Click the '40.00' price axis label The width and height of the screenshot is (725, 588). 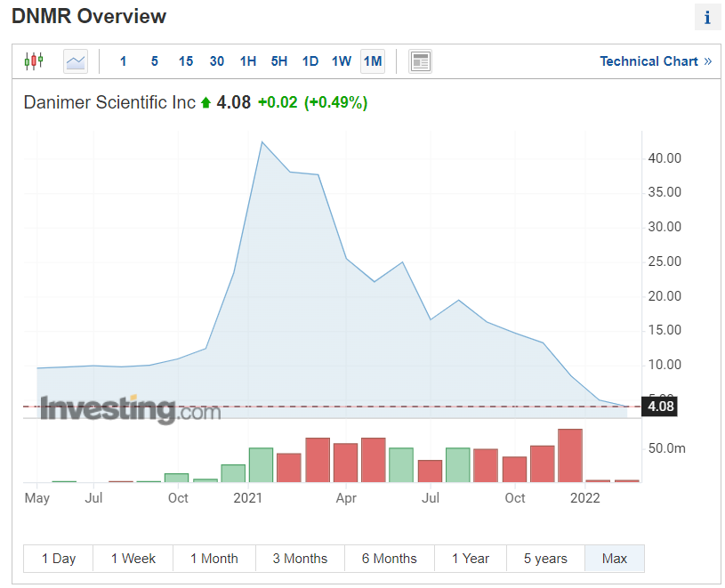coord(665,158)
